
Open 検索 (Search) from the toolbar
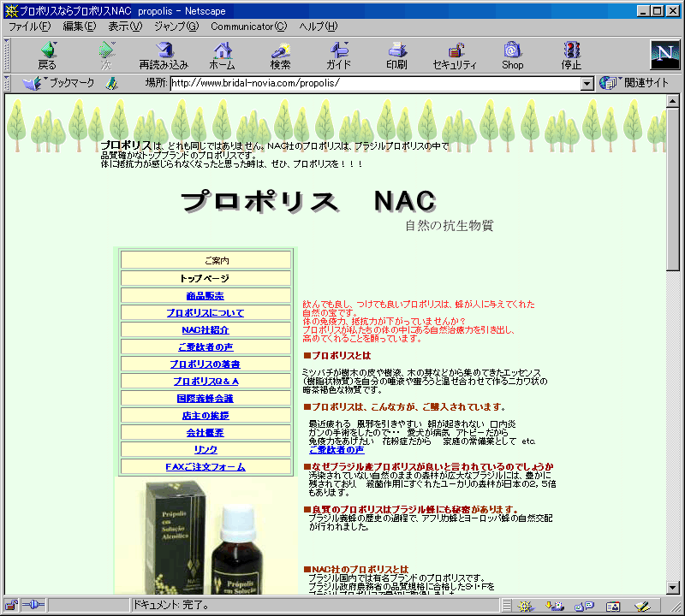(x=281, y=56)
